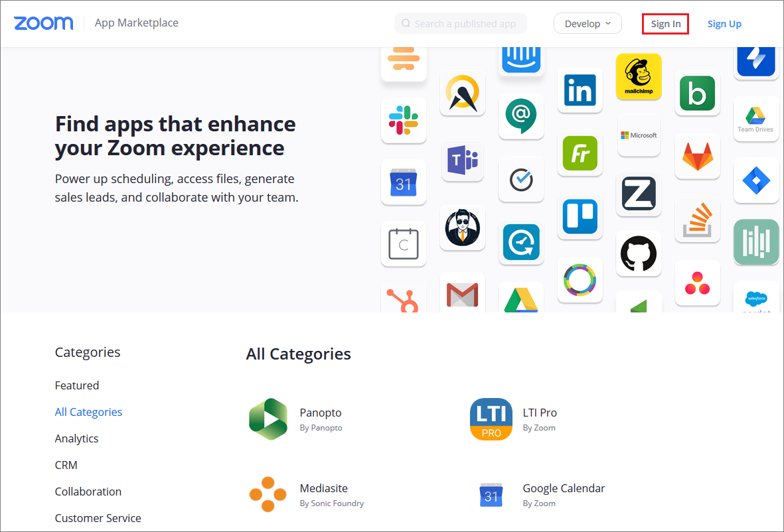Click the multicolor ring icon
Viewport: 784px width, 532px height.
pos(580,280)
